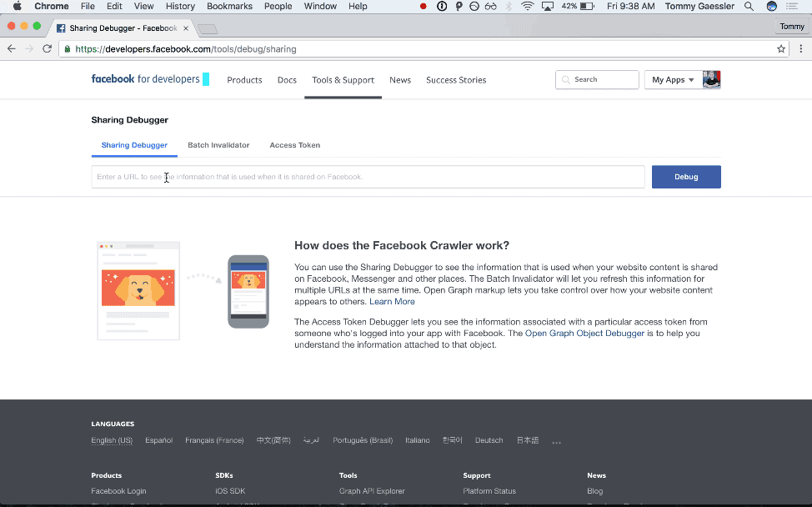Image resolution: width=812 pixels, height=507 pixels.
Task: Open the Tools & Support nav item
Action: coord(343,80)
